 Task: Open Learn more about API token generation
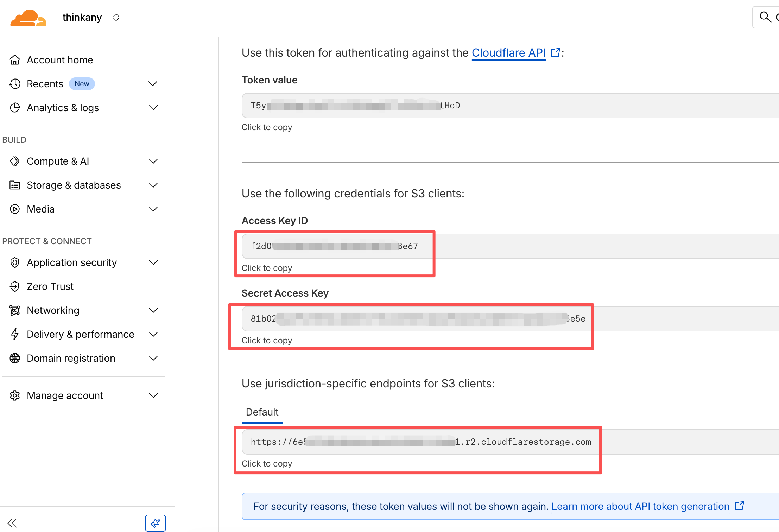coord(640,506)
